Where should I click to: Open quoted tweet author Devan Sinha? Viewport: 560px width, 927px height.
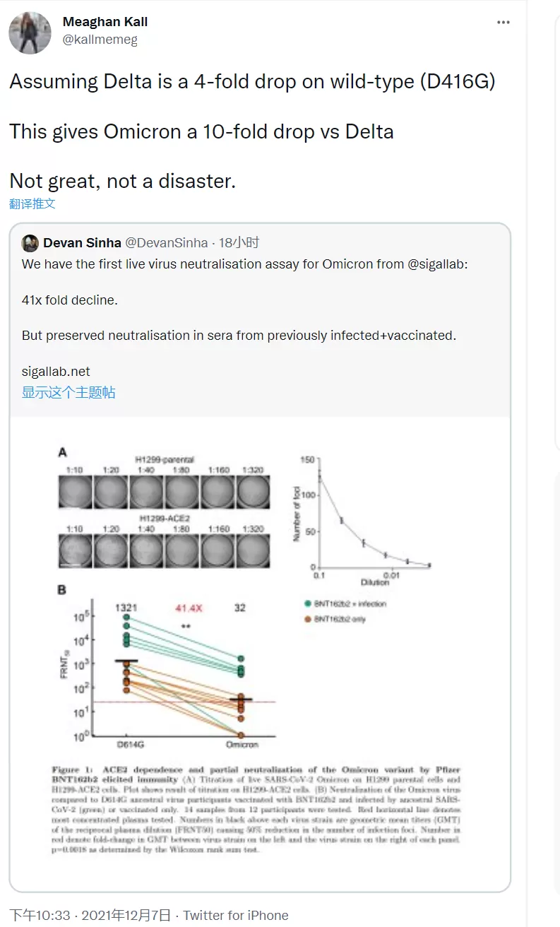(82, 243)
